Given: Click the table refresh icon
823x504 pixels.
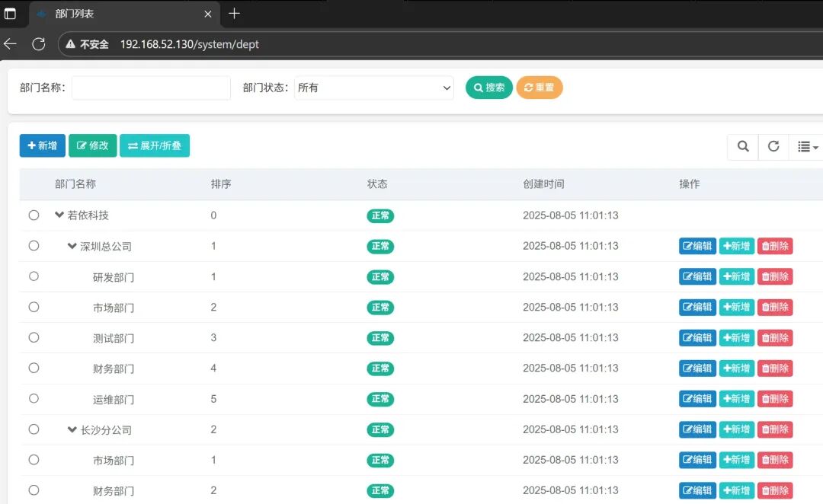Looking at the screenshot, I should (773, 146).
